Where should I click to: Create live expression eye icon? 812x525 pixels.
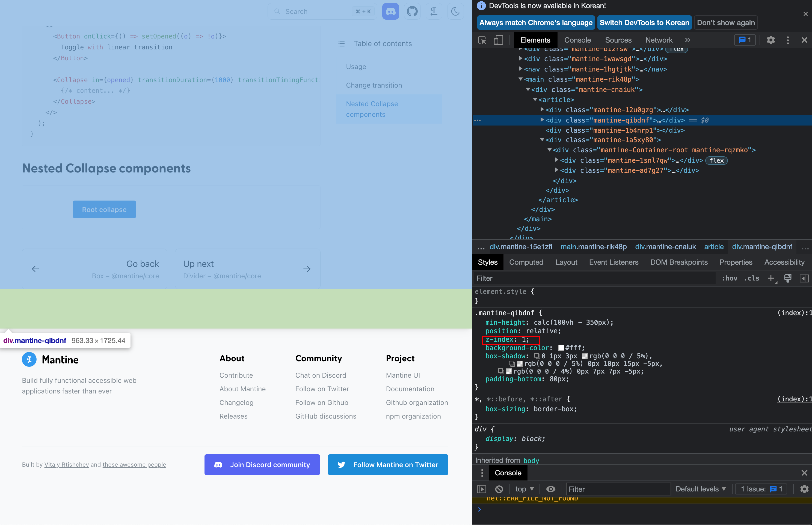point(550,489)
